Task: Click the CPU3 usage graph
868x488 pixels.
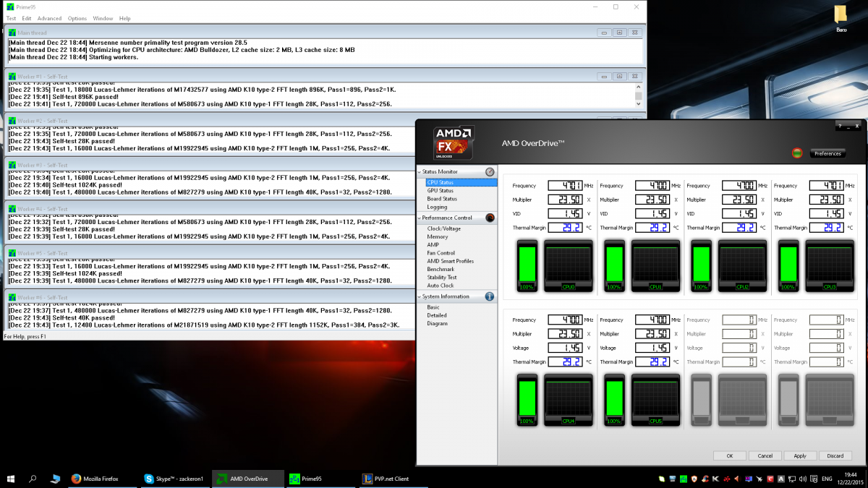Action: 830,265
